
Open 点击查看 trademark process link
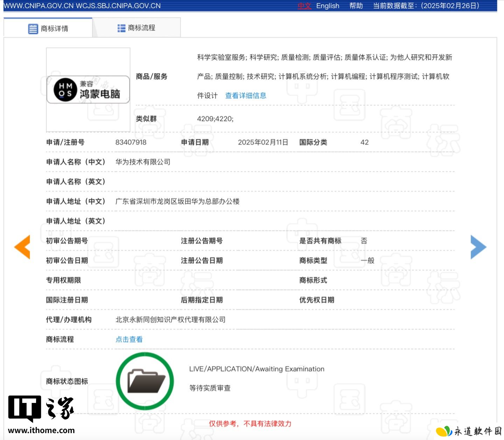coord(129,339)
